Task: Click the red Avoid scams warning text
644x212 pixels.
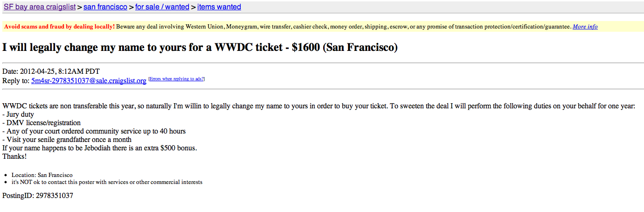Action: click(x=59, y=27)
